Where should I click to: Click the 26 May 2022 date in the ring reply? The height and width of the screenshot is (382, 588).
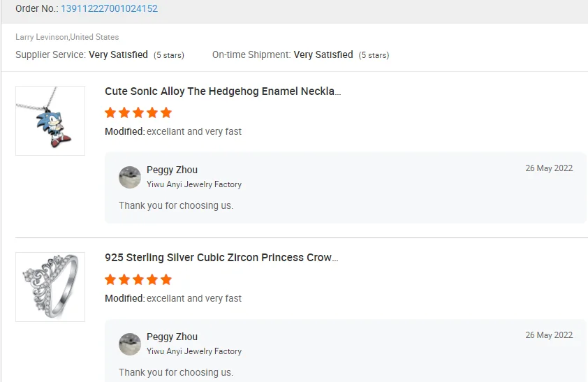pyautogui.click(x=549, y=335)
